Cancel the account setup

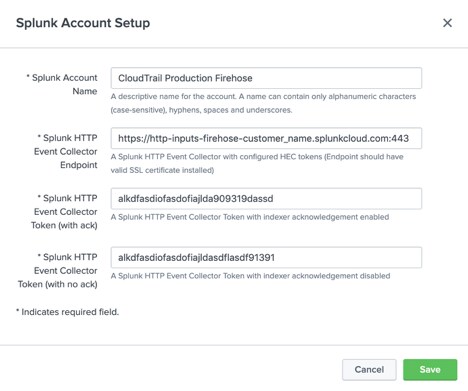[369, 370]
